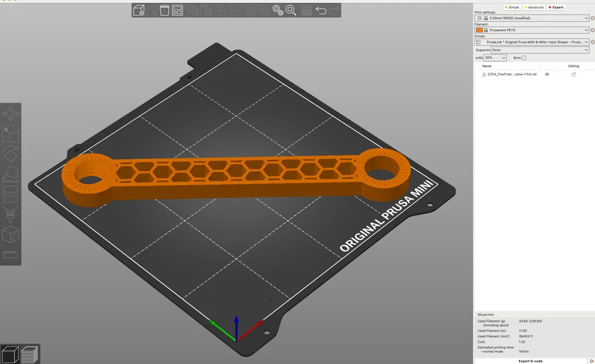The height and width of the screenshot is (364, 595).
Task: Edit printer preset gear icon
Action: 592,42
